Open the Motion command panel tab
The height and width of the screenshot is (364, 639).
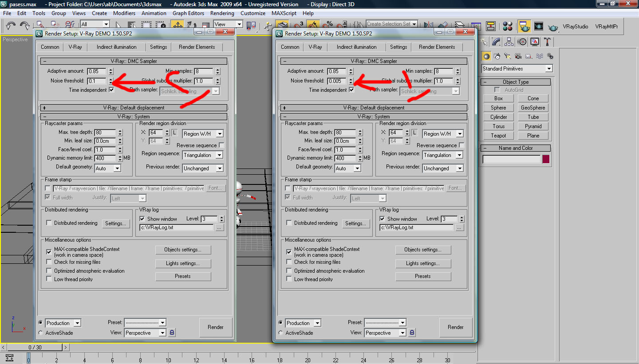tap(522, 42)
